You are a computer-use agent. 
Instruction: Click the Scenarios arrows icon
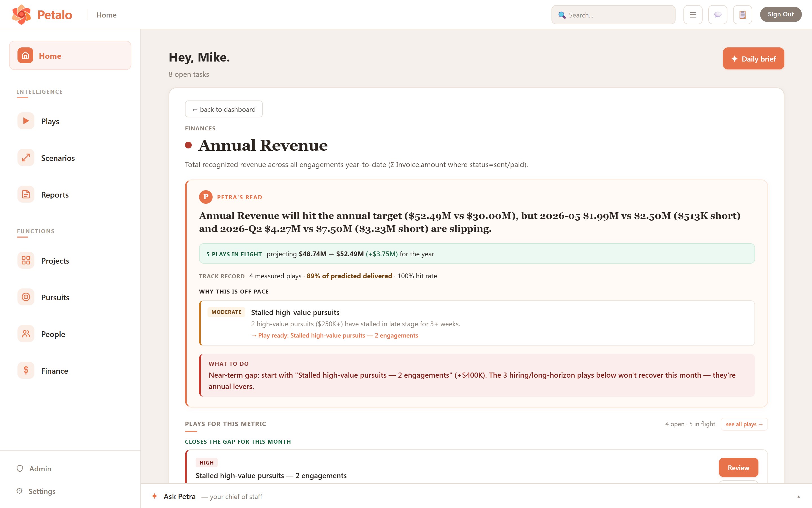click(26, 157)
